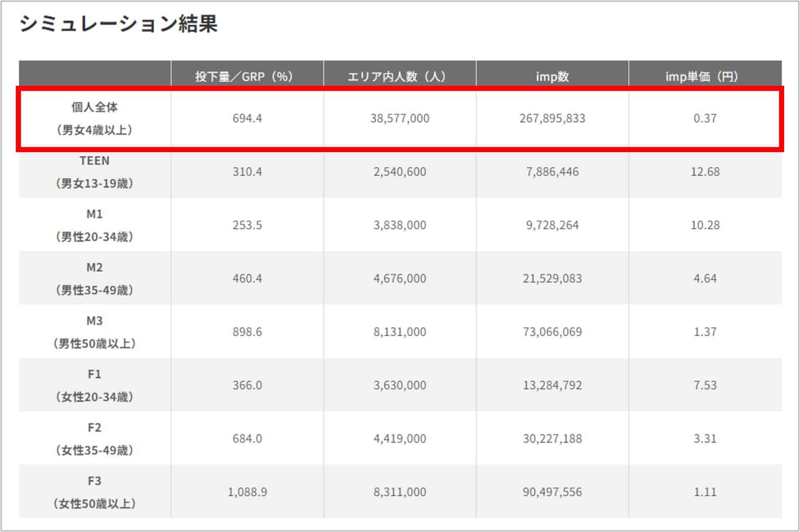Click the imp unit price 0.37
This screenshot has height=532, width=800.
tap(705, 118)
